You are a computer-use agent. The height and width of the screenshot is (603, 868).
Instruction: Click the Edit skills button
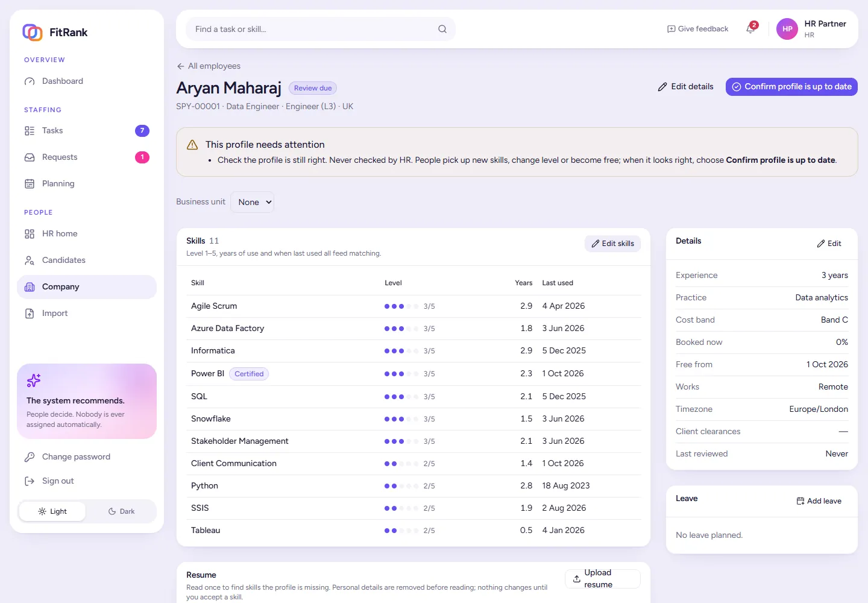point(612,244)
